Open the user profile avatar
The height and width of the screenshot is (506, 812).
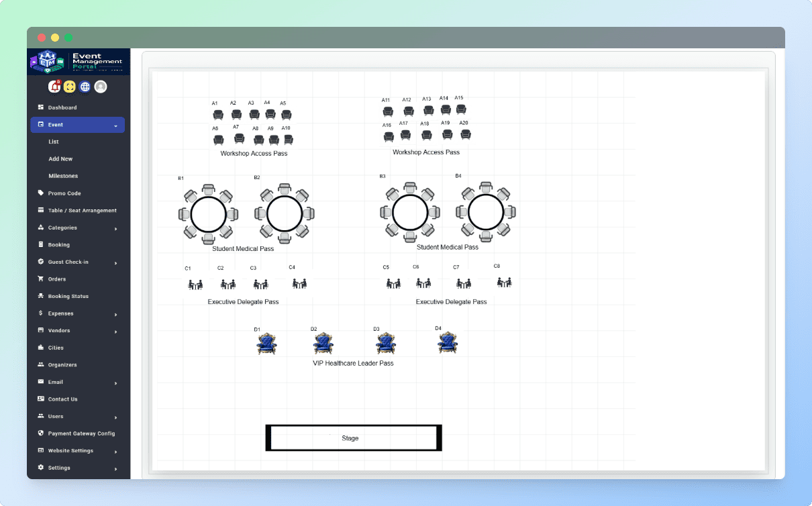101,87
